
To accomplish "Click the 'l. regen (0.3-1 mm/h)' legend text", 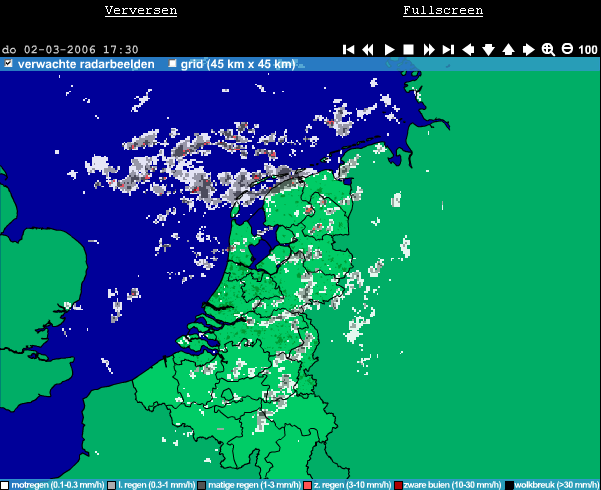I will [156, 485].
